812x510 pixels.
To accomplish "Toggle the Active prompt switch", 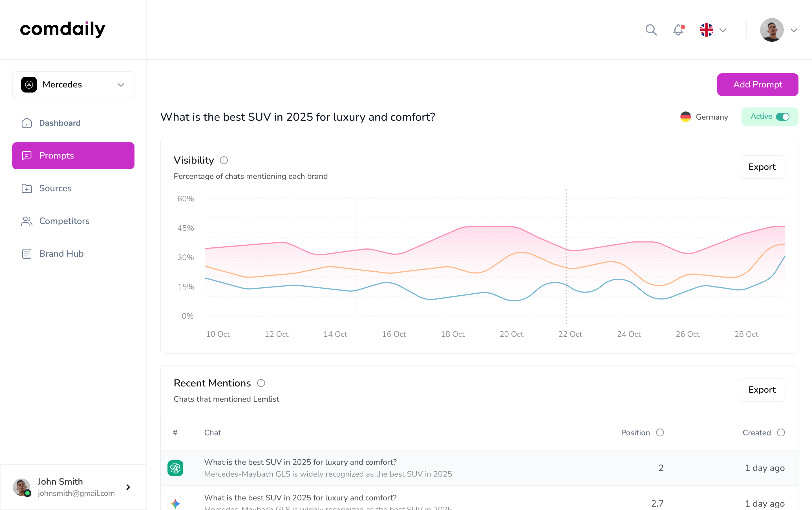I will point(782,117).
